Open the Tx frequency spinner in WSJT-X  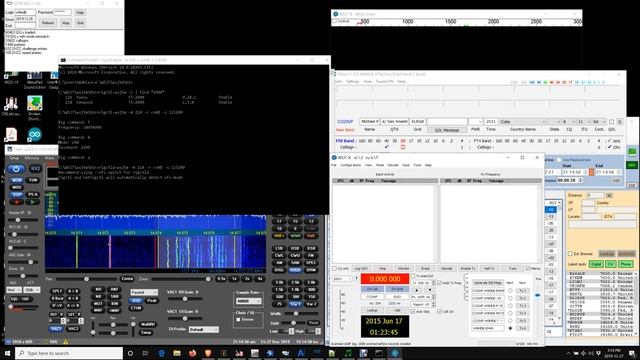(x=422, y=283)
